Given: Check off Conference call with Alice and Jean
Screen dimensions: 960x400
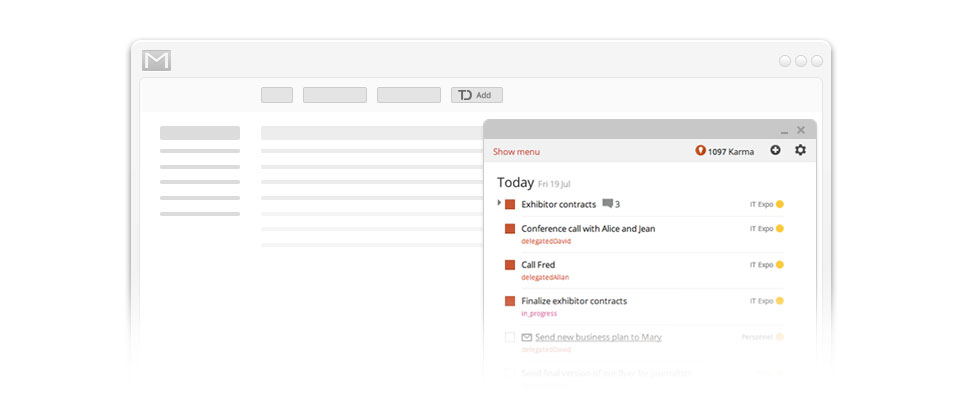Looking at the screenshot, I should [x=510, y=229].
